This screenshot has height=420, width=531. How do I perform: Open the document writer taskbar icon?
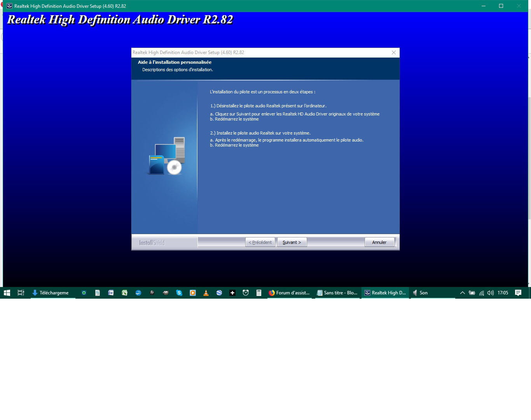click(x=98, y=293)
